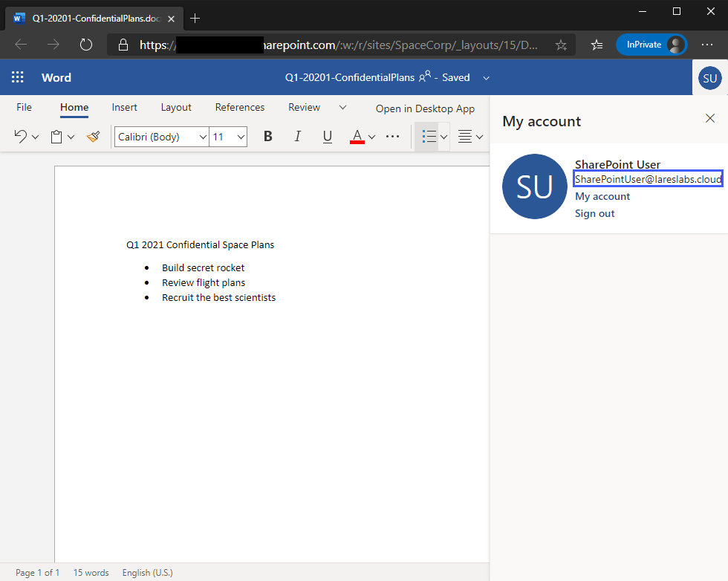Sign out of the SharePoint account
This screenshot has height=581, width=728.
coord(594,213)
